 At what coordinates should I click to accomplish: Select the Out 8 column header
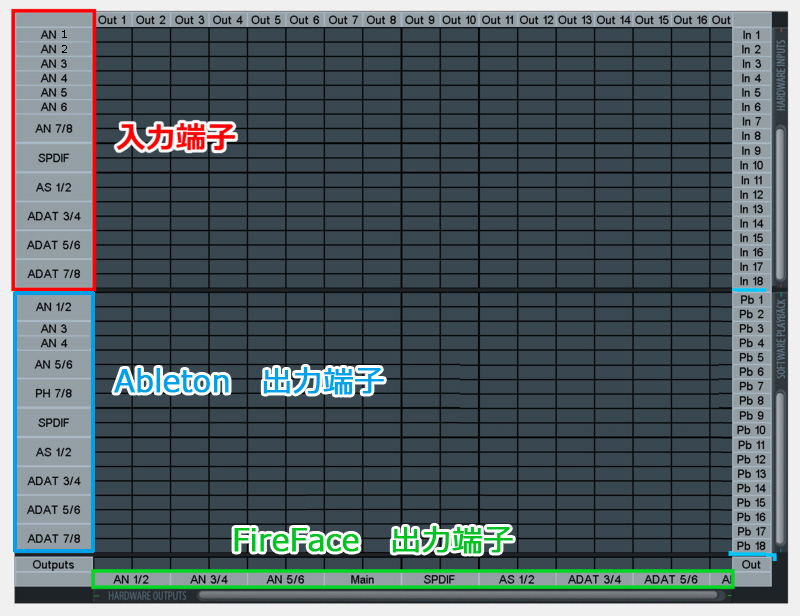pos(381,19)
